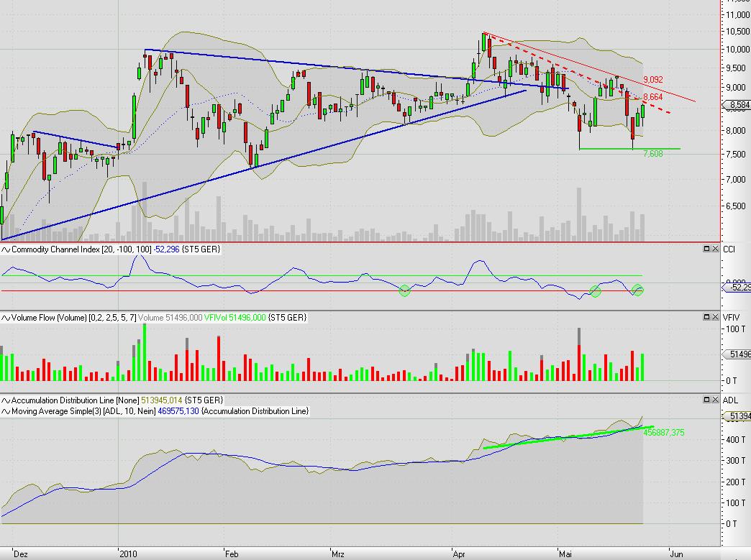This screenshot has height=560, width=751.
Task: Close the CCI indicator panel
Action: [715, 249]
